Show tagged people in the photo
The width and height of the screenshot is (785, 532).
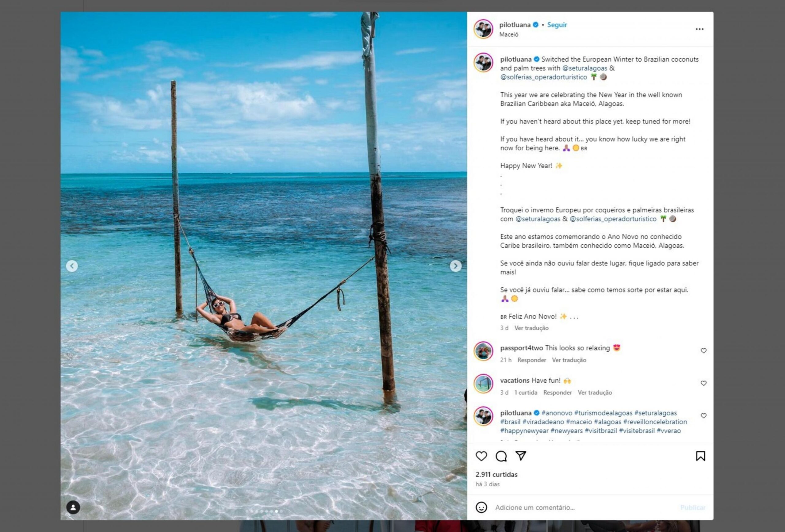point(73,507)
